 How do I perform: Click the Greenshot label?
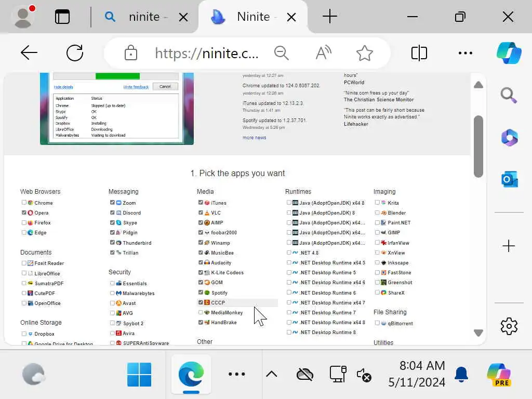click(x=400, y=282)
